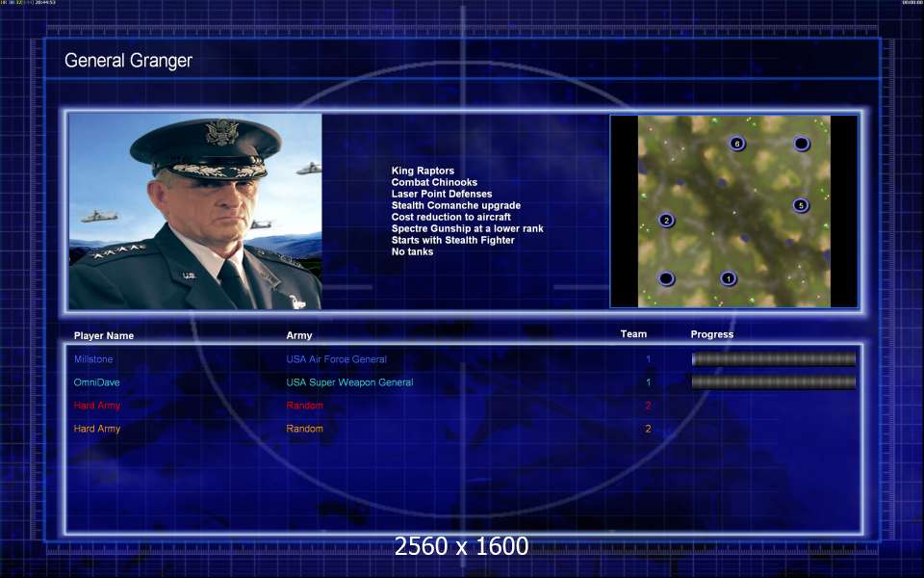Click the Millstone loading progress bar
This screenshot has width=924, height=578.
click(773, 358)
